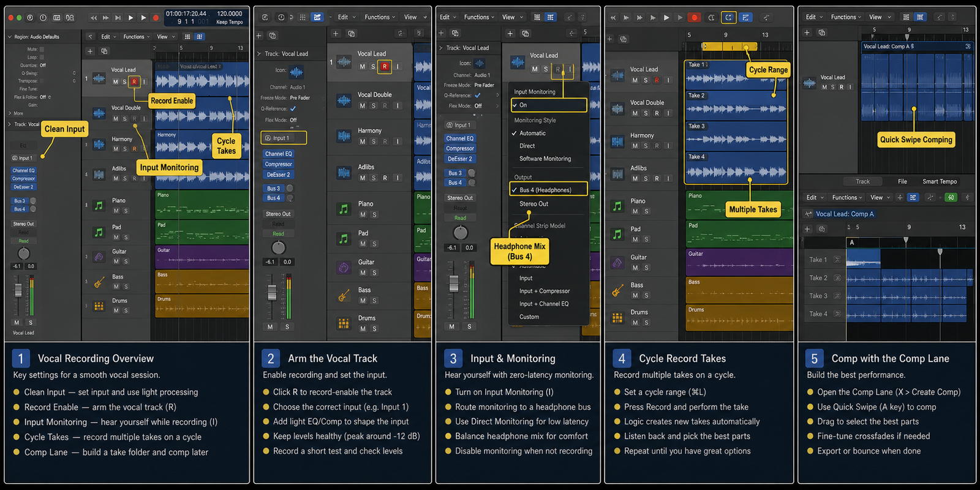Image resolution: width=980 pixels, height=490 pixels.
Task: Click green toolbar button in panel 5 editor
Action: 951,197
